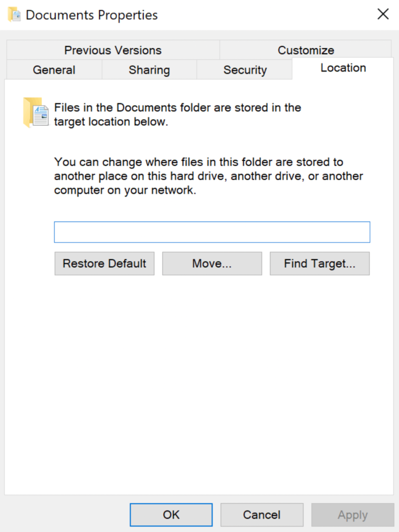Select the Security tab
The height and width of the screenshot is (532, 399).
point(245,69)
